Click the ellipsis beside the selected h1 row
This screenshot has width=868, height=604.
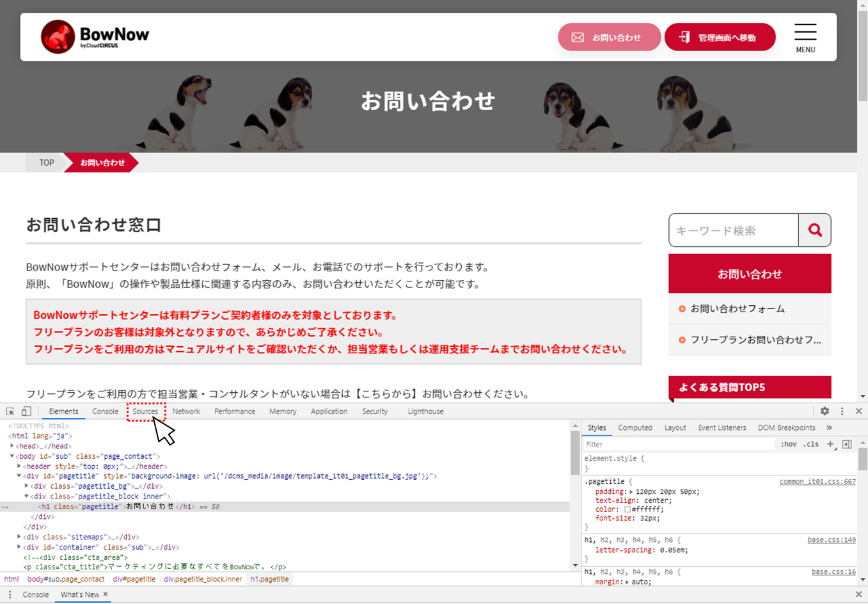(5, 507)
